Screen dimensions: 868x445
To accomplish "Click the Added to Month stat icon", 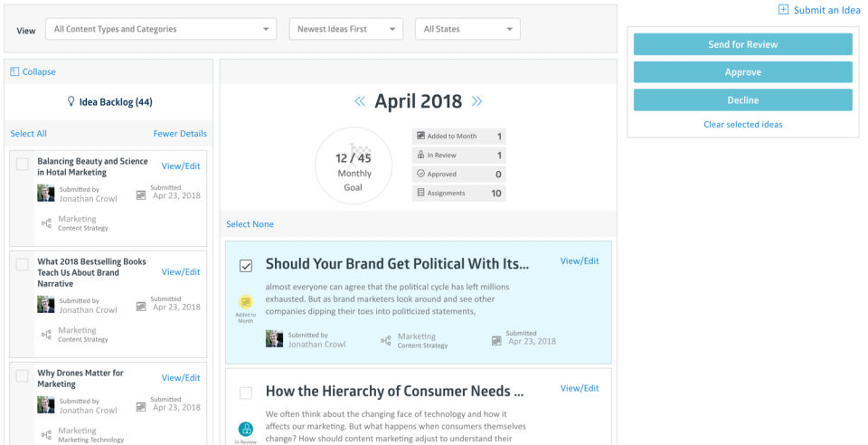I will click(420, 136).
